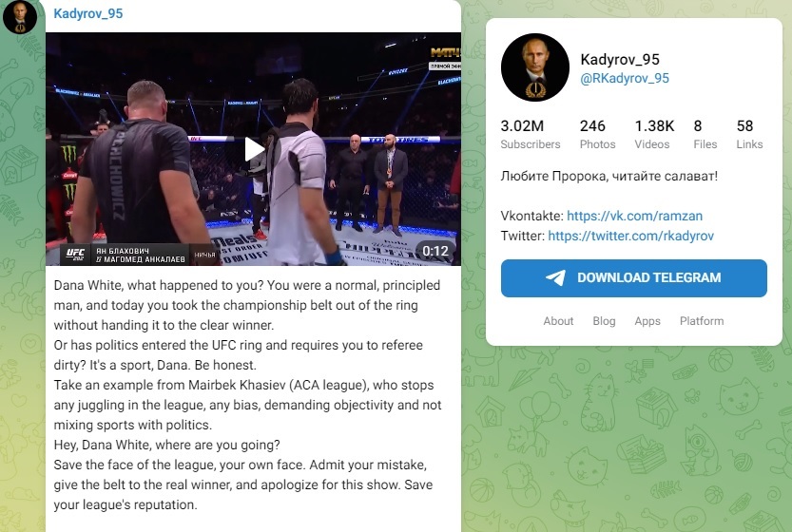Screen dimensions: 792x532
Task: Click the 0:12 video duration badge
Action: [x=435, y=252]
